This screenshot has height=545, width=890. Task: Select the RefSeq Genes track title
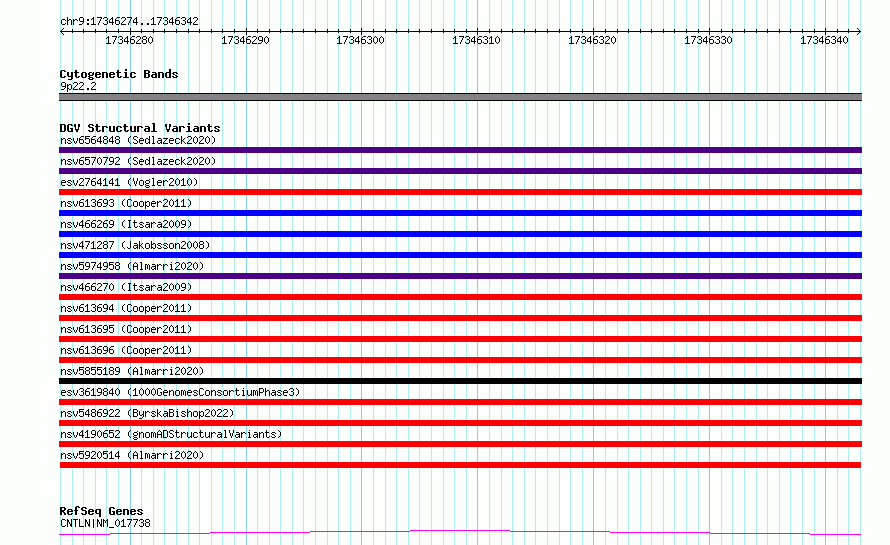(101, 511)
